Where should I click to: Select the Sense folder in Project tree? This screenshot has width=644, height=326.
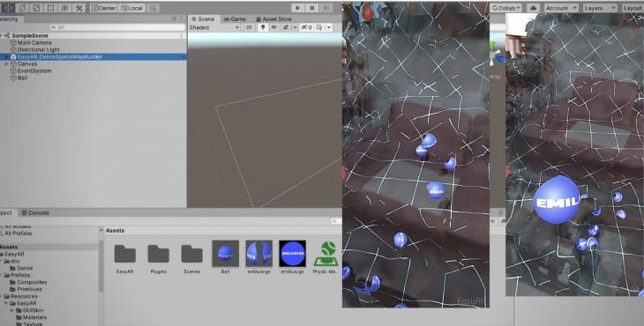tap(25, 268)
